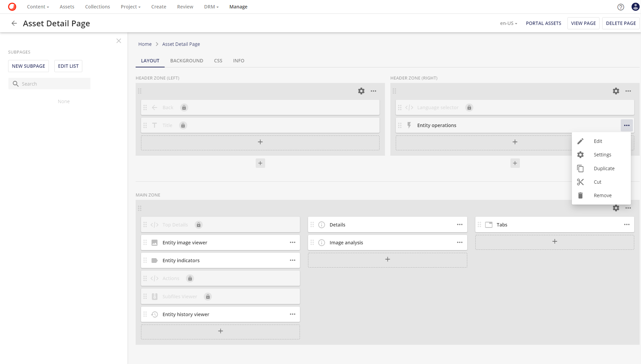The width and height of the screenshot is (641, 364).
Task: Click the Subfiles Viewer document icon
Action: pyautogui.click(x=155, y=296)
